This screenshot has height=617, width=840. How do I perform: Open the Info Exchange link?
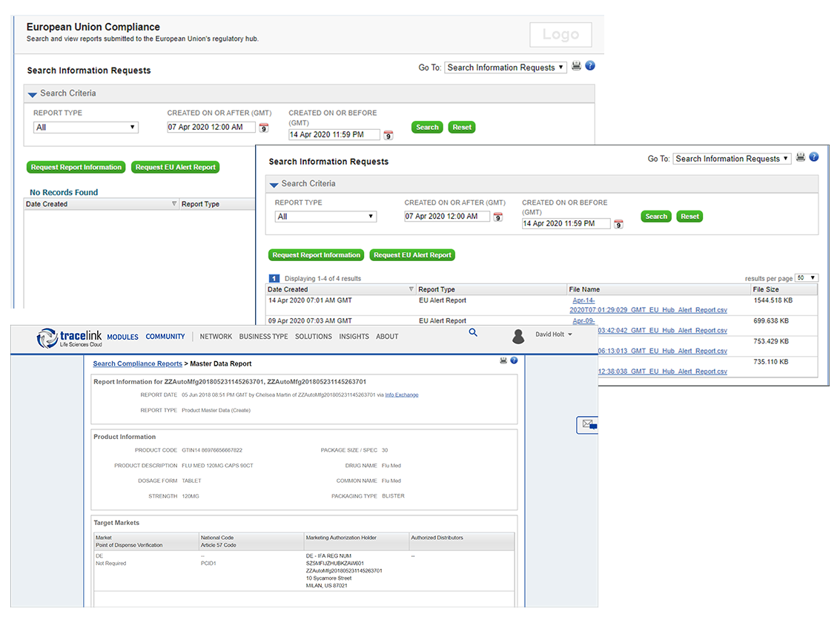click(401, 395)
